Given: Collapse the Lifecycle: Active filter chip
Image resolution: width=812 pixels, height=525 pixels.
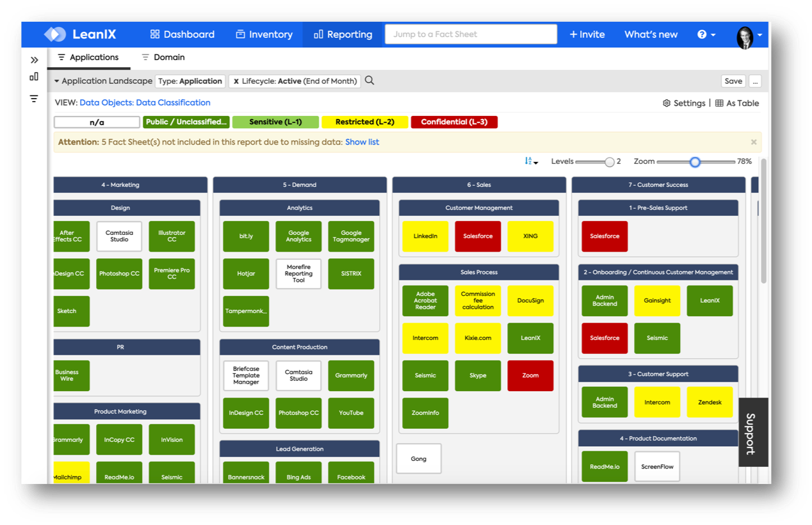Looking at the screenshot, I should (x=238, y=81).
